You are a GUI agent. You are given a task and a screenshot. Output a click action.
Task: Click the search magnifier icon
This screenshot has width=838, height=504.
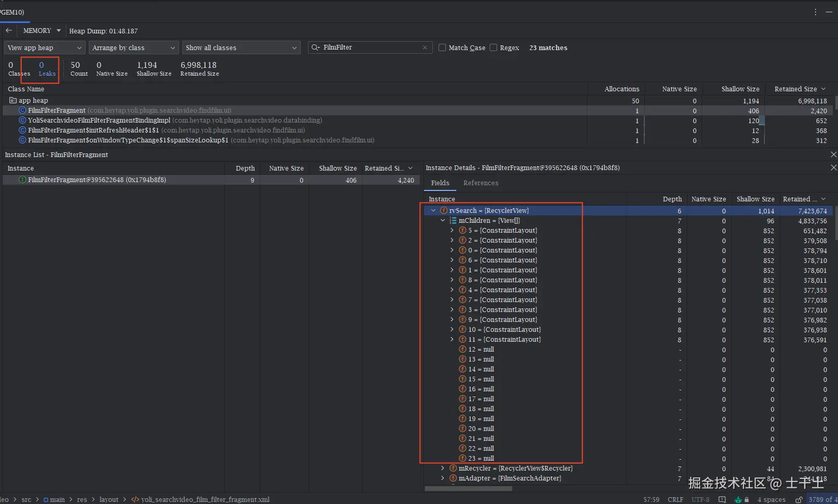[315, 47]
